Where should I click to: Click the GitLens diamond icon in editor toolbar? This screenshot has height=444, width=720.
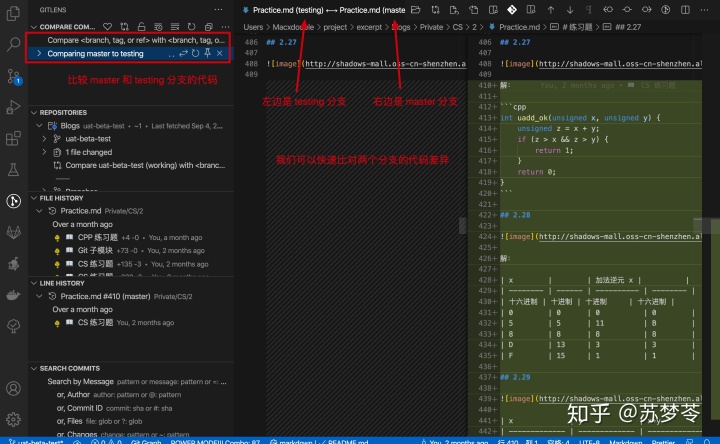(512, 10)
